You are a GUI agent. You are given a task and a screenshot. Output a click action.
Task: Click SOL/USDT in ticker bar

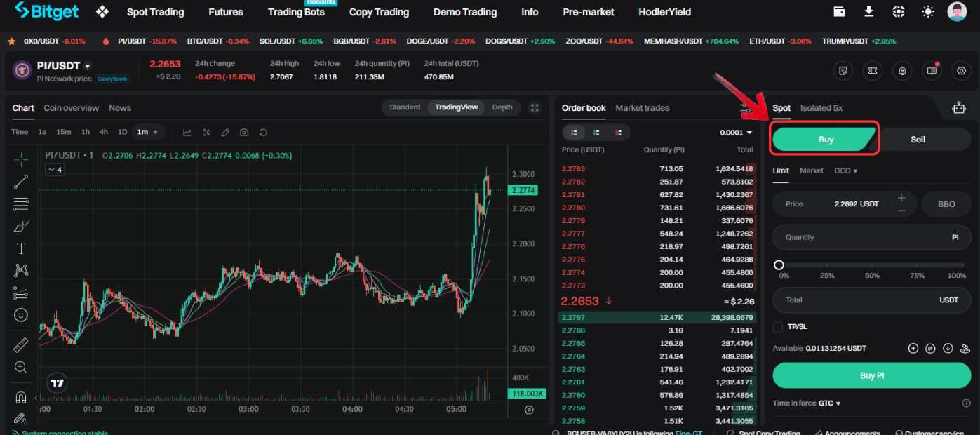tap(291, 41)
